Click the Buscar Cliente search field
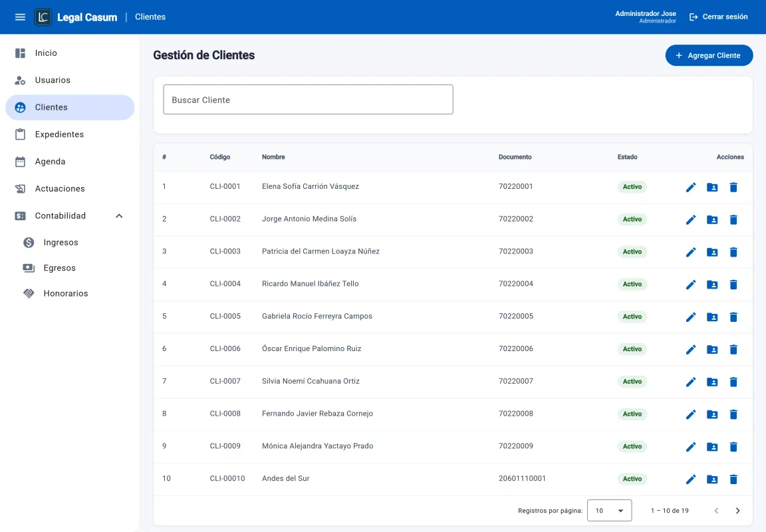This screenshot has height=532, width=766. point(309,100)
